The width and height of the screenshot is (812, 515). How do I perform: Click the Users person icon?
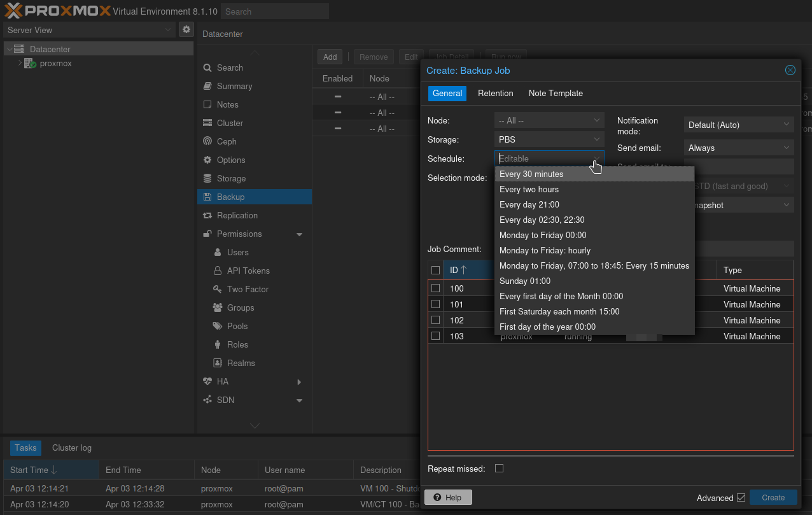[x=218, y=253]
